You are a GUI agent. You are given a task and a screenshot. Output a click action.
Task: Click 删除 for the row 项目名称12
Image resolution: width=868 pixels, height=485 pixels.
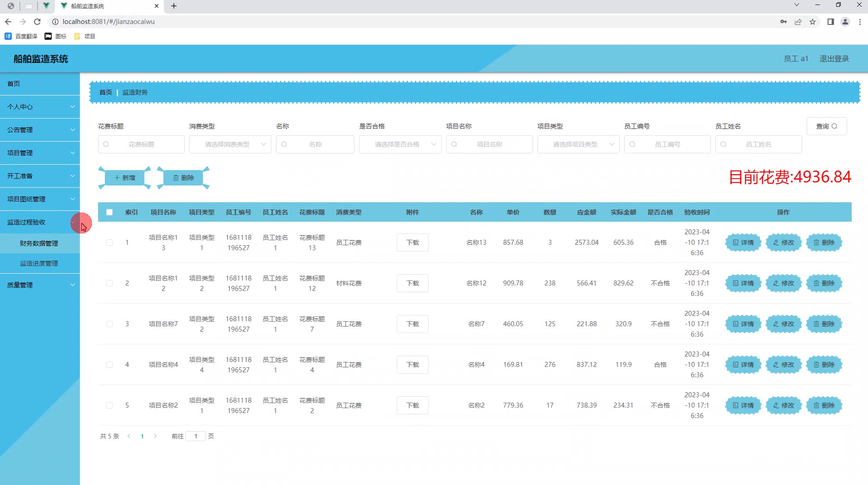pos(824,283)
